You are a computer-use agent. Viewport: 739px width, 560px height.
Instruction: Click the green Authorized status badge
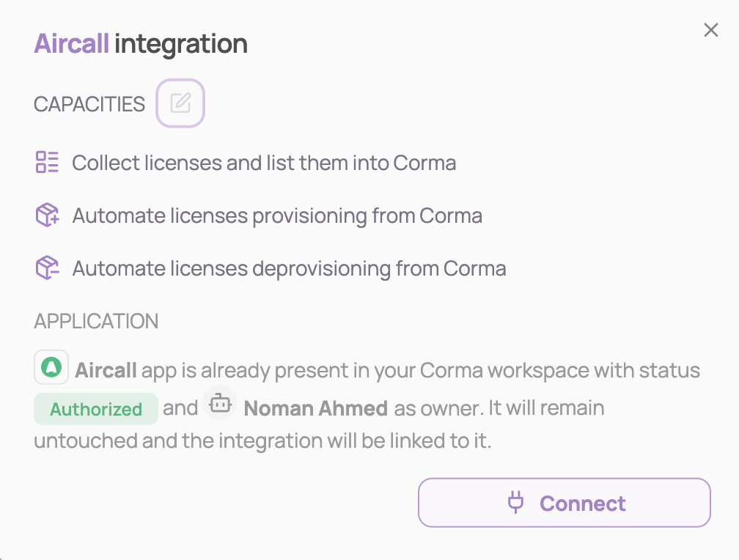coord(96,409)
